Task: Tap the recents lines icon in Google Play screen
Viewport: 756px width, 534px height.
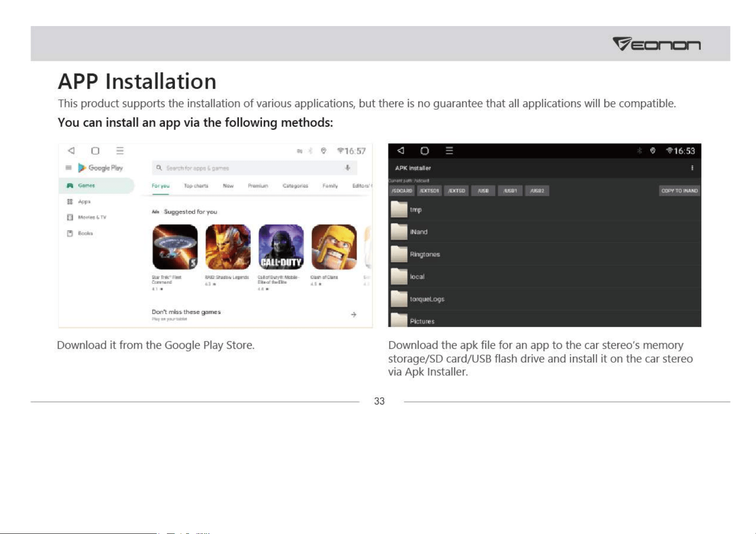Action: click(x=120, y=151)
